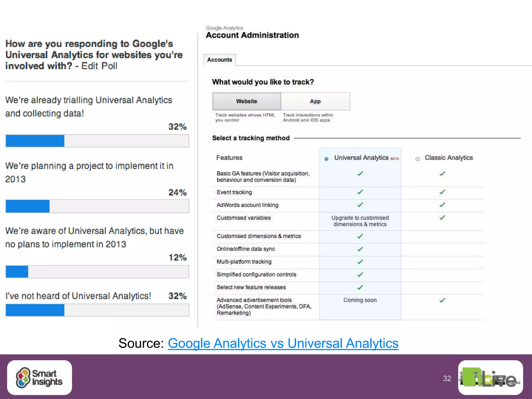
Task: Click the 'Customised variables' feature label
Action: [244, 218]
